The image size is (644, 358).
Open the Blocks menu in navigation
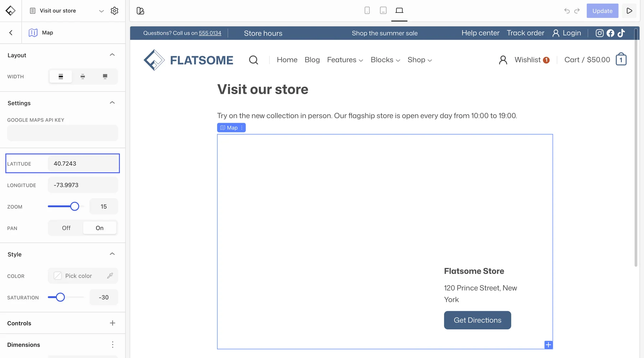click(385, 60)
